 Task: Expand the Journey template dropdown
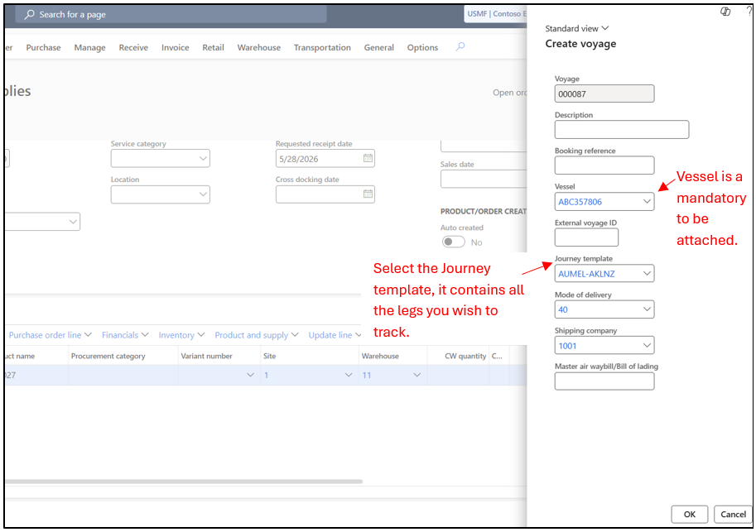click(x=647, y=273)
